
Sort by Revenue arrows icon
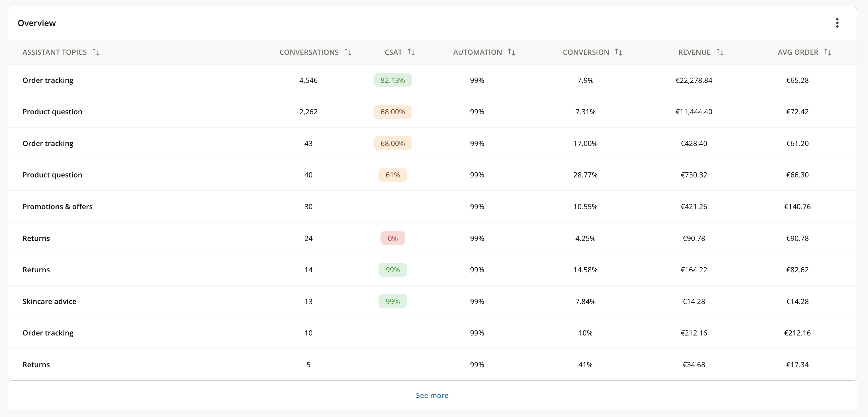click(720, 52)
